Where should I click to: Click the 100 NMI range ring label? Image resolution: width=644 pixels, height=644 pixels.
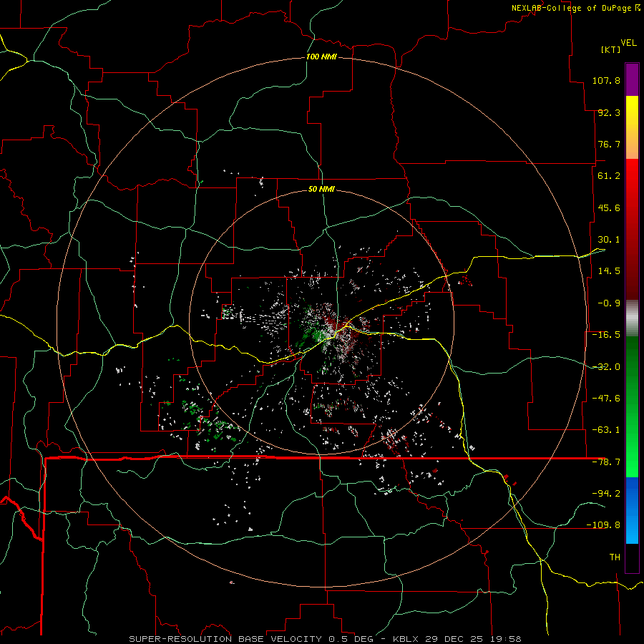(x=321, y=57)
